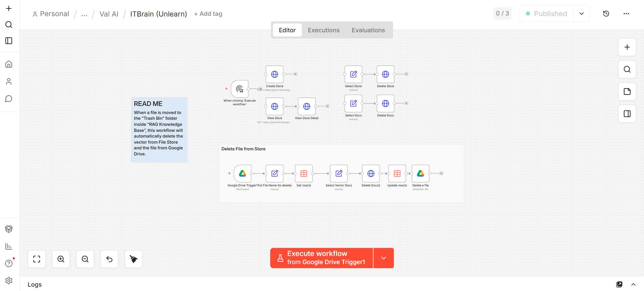Expand the breadcrumb ellipsis
Image resolution: width=644 pixels, height=291 pixels.
click(x=84, y=14)
